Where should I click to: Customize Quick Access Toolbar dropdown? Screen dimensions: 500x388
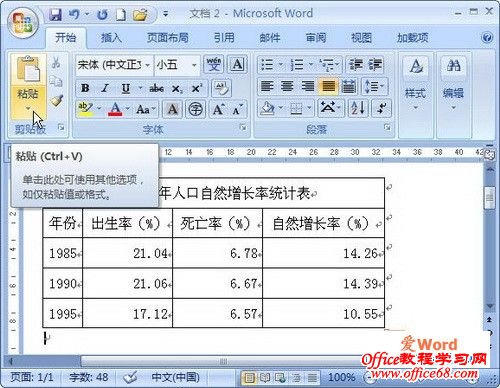165,14
